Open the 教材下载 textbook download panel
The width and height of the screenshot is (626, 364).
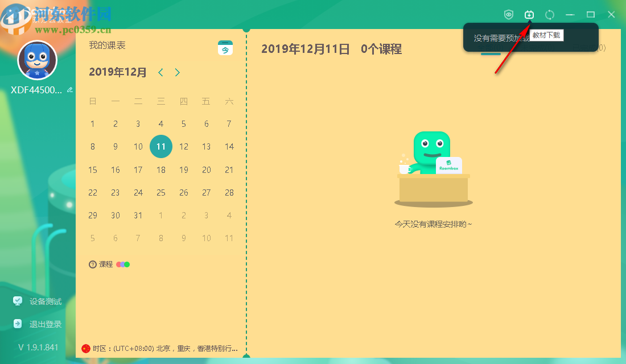[529, 14]
